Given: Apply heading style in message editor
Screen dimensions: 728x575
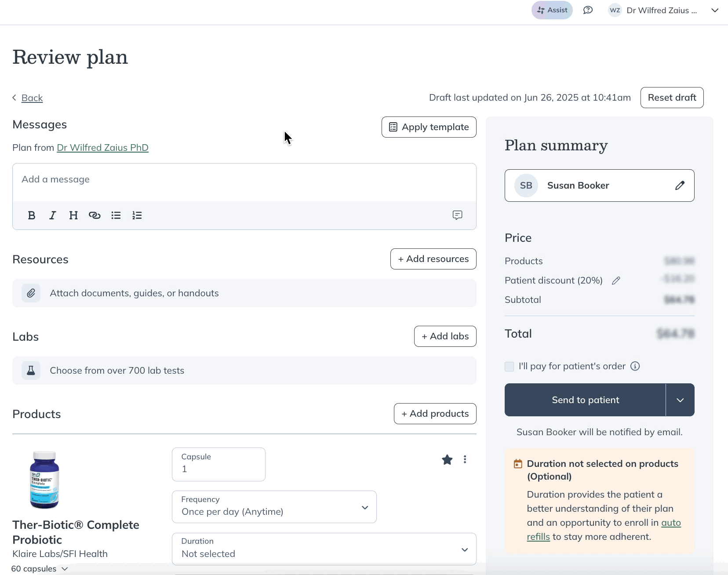Looking at the screenshot, I should 73,215.
